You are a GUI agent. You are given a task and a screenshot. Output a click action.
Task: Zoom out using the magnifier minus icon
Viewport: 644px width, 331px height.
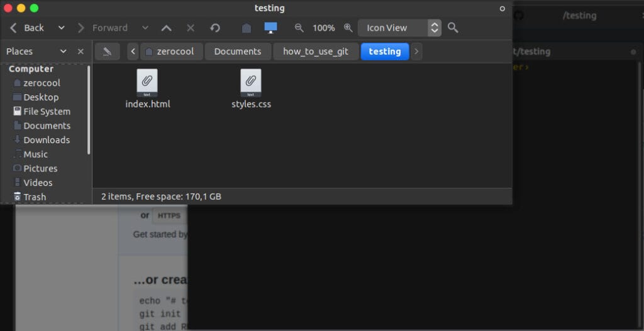(x=299, y=28)
